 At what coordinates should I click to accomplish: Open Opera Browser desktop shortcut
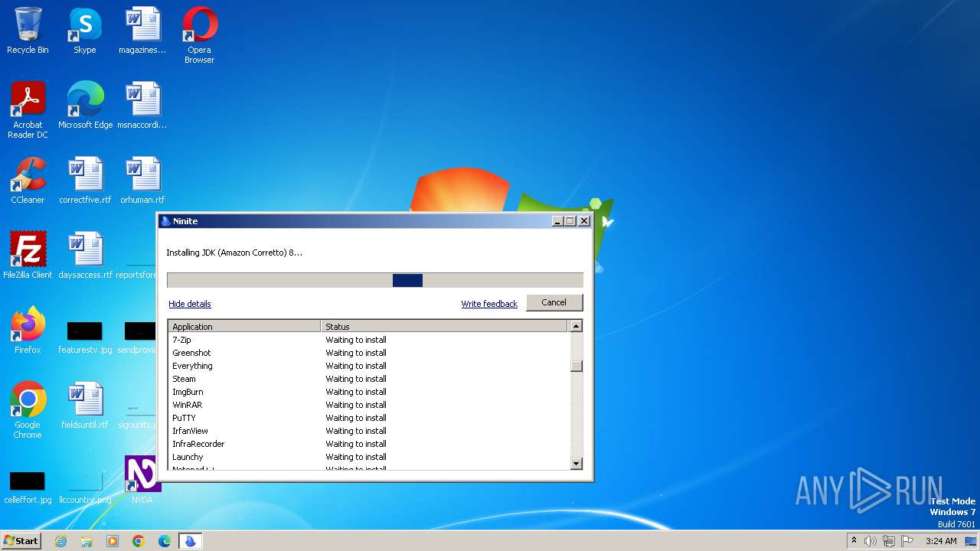[199, 35]
